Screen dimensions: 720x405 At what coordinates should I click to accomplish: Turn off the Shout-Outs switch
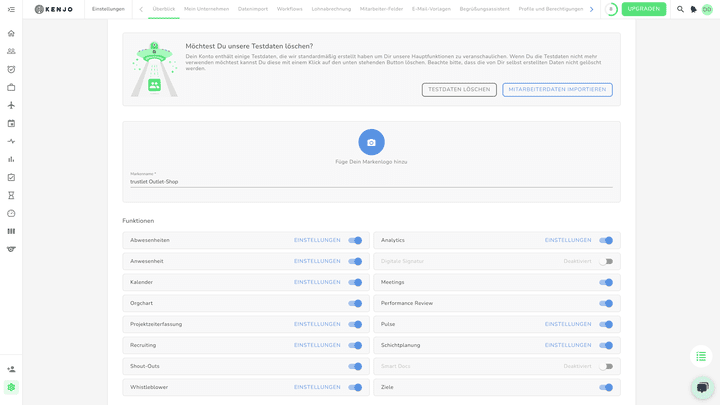coord(355,366)
